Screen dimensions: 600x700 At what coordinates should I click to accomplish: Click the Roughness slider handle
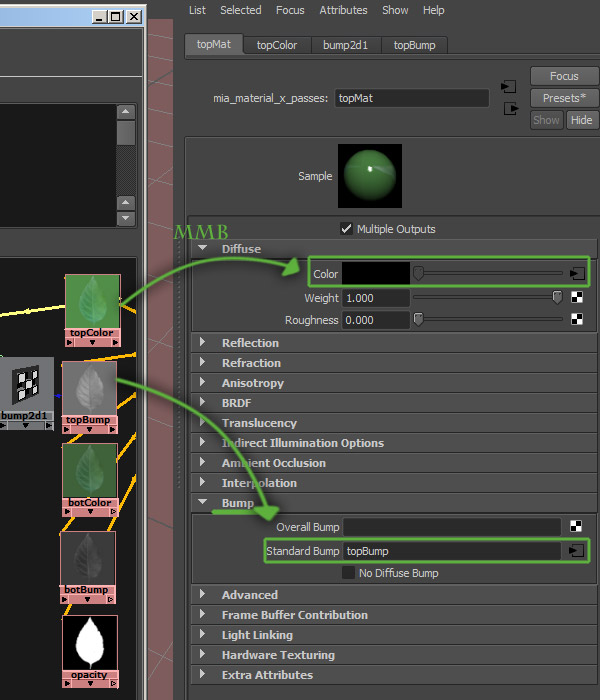[418, 319]
